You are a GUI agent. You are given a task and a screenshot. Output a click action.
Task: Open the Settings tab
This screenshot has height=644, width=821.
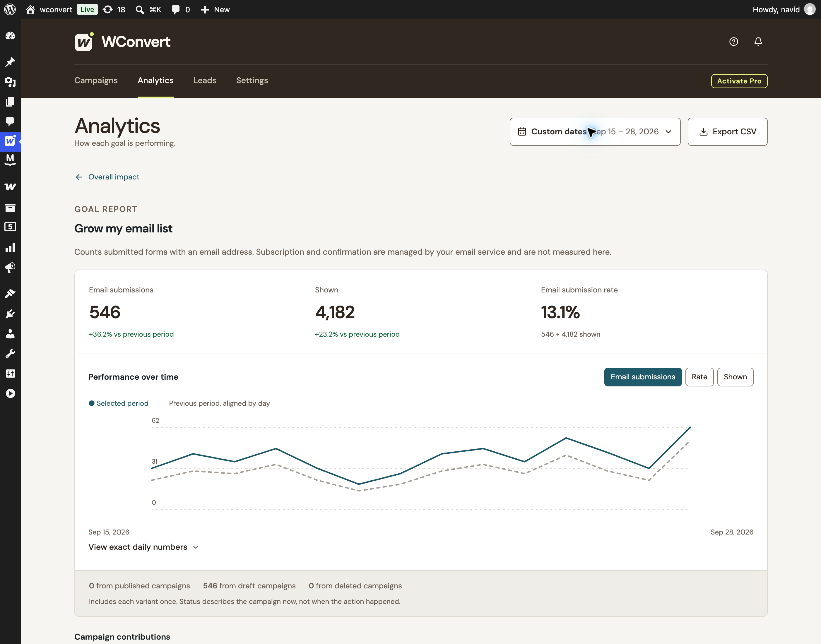coord(252,80)
